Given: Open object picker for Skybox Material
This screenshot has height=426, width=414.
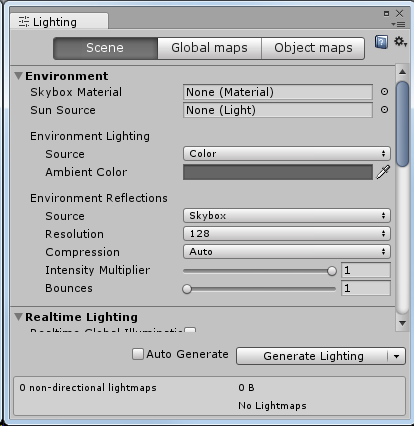Looking at the screenshot, I should point(384,92).
